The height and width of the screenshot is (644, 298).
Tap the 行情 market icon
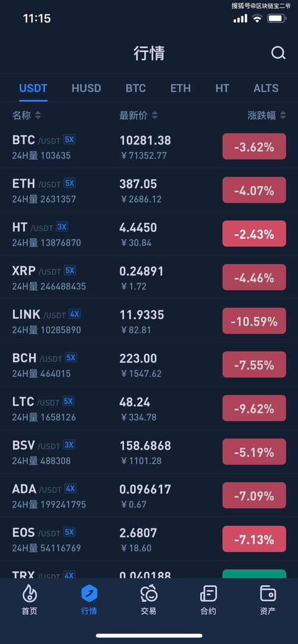pos(89,593)
